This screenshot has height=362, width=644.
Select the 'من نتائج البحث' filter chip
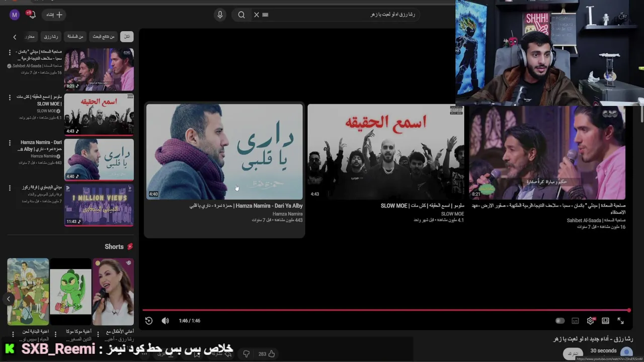coord(103,37)
